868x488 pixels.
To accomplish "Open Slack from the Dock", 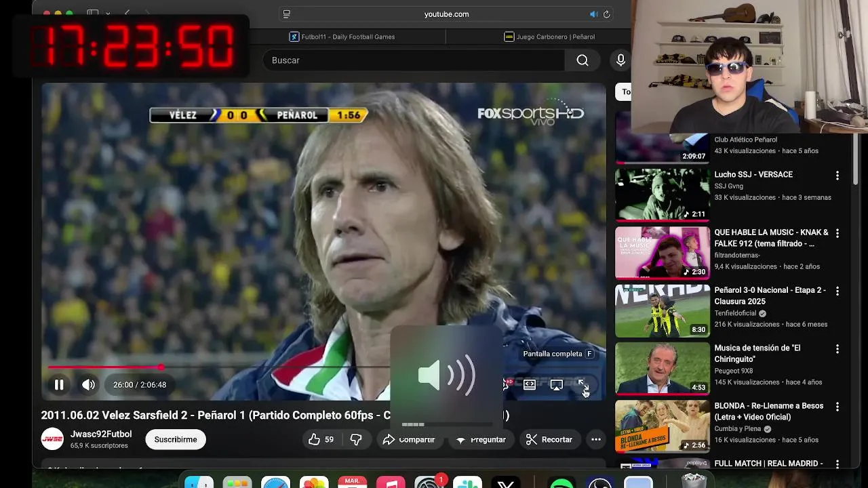I will pyautogui.click(x=467, y=483).
